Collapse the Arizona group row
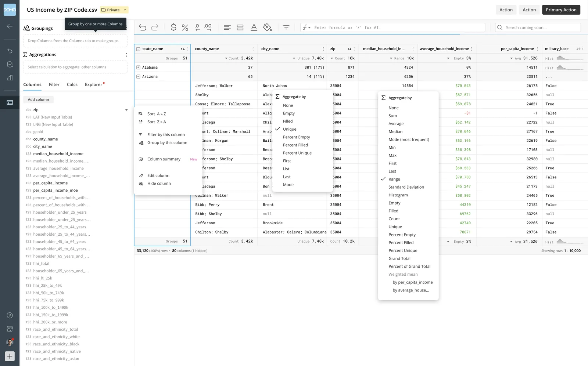 pyautogui.click(x=138, y=77)
